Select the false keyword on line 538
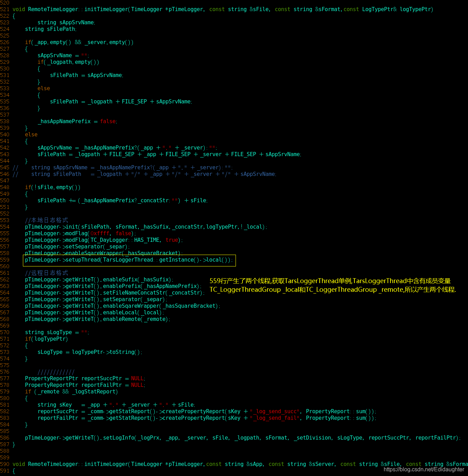This screenshot has width=468, height=476. [x=108, y=121]
